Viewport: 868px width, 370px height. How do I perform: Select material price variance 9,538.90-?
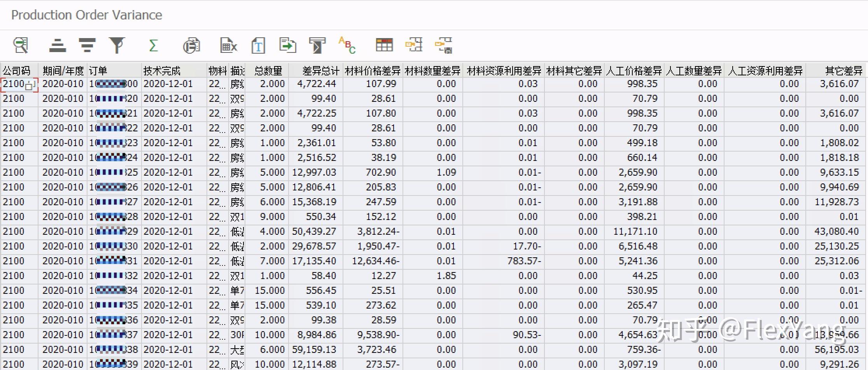373,335
